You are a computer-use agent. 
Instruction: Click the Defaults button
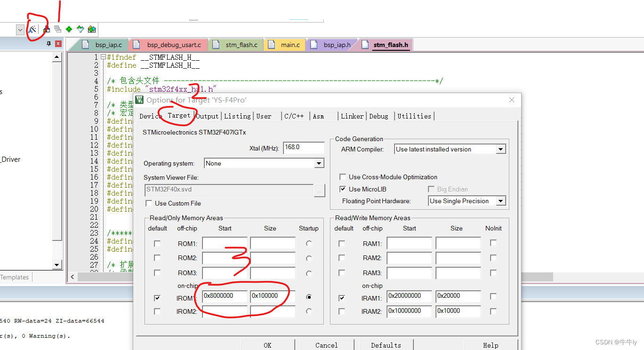pyautogui.click(x=386, y=345)
